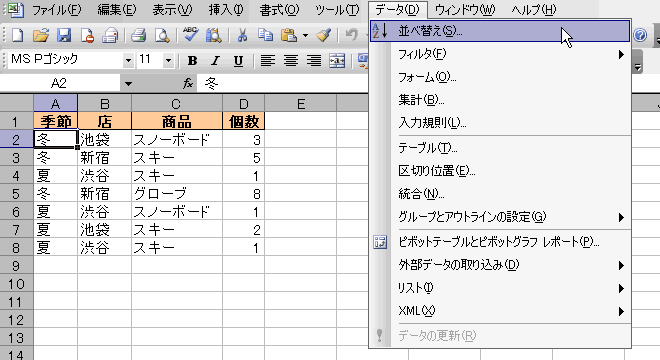Click the Copy icon
This screenshot has height=360, width=660.
pyautogui.click(x=265, y=35)
